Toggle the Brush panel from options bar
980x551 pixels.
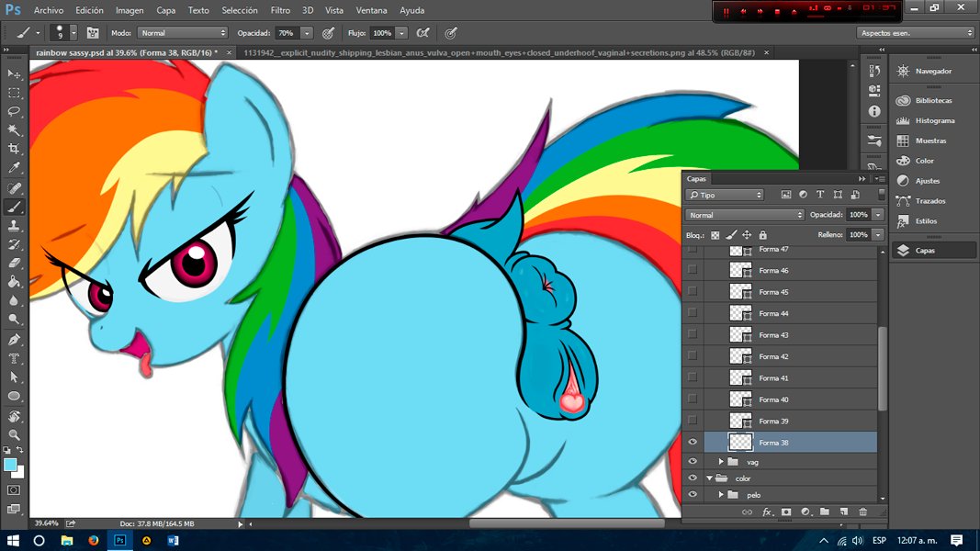(x=93, y=33)
